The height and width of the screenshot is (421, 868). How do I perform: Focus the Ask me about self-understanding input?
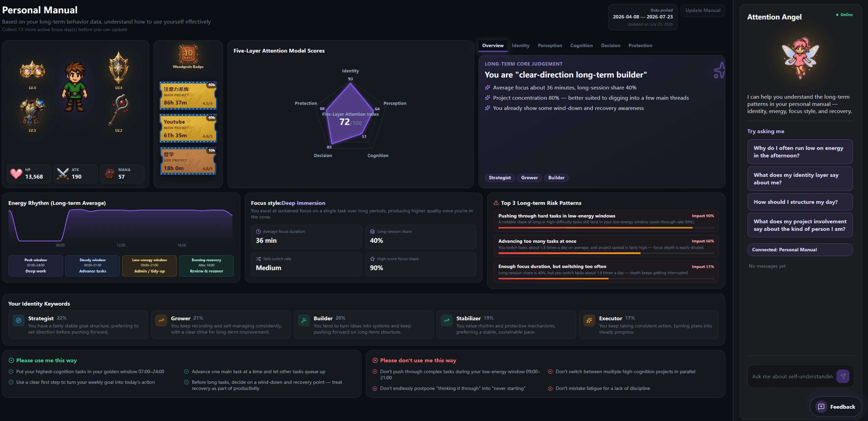click(x=792, y=376)
